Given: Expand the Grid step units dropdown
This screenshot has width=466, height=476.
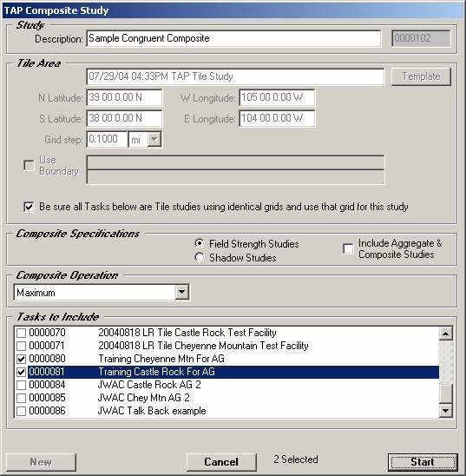Looking at the screenshot, I should click(154, 139).
